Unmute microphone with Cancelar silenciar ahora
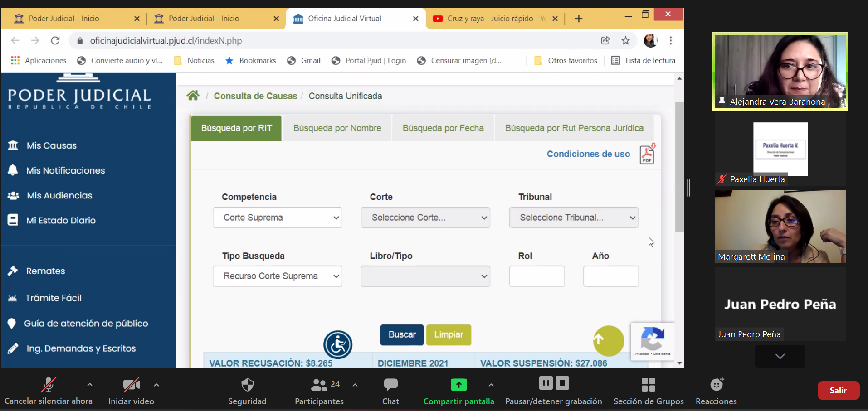 tap(49, 391)
